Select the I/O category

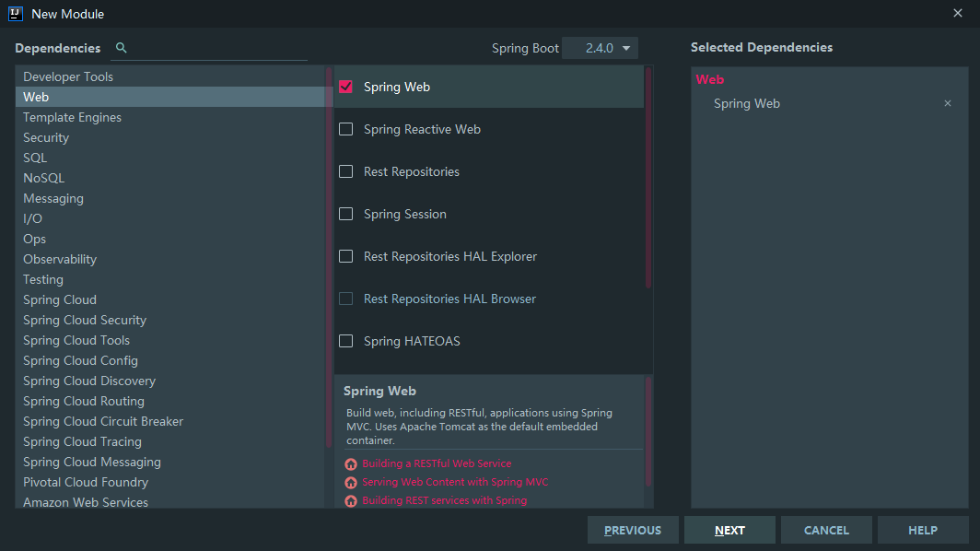[170, 218]
